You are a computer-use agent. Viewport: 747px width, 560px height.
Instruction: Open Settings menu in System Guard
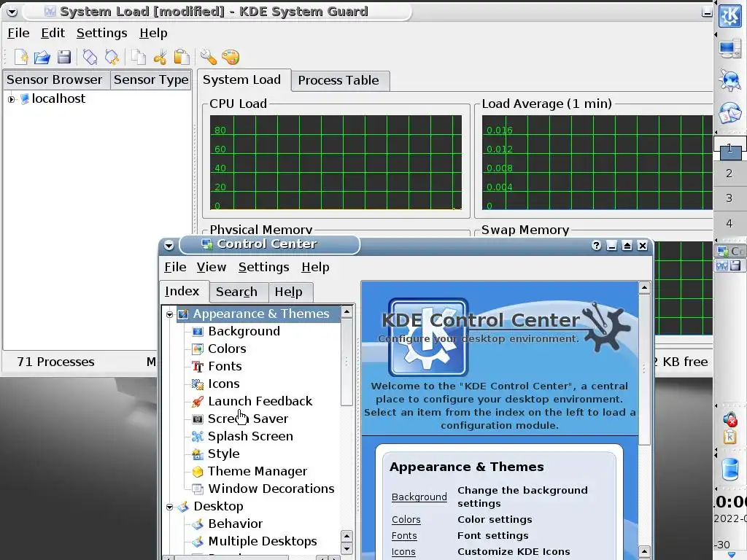pos(101,33)
